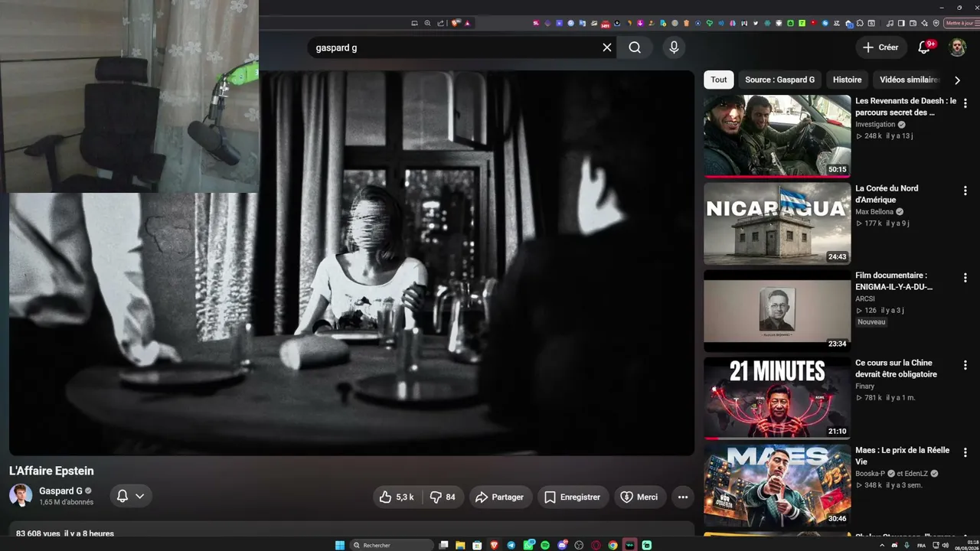Open options for Les Revenants de Daesh video
This screenshot has height=551, width=980.
pyautogui.click(x=965, y=103)
